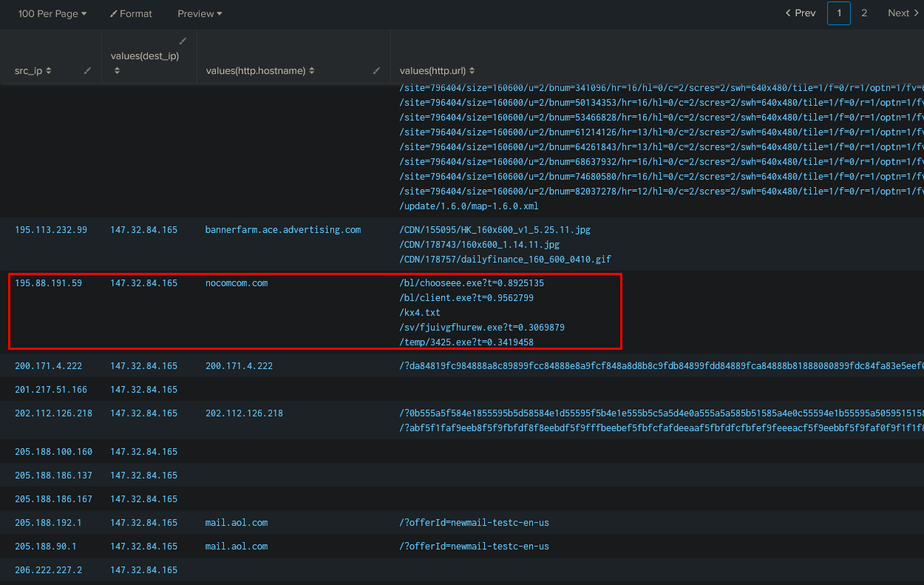Click the values(http.hostname) header label
Viewport: 924px width, 585px height.
(256, 71)
